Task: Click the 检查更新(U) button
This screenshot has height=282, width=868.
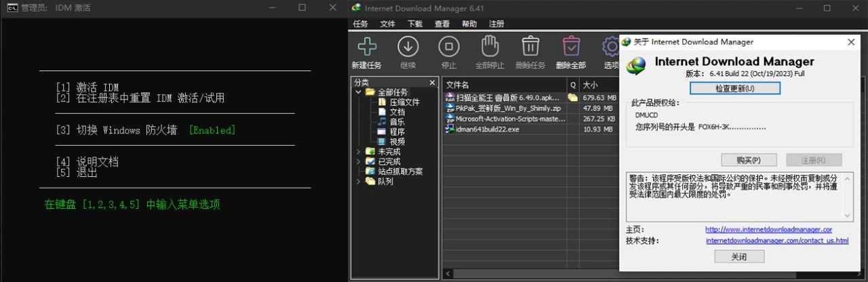Action: tap(735, 88)
